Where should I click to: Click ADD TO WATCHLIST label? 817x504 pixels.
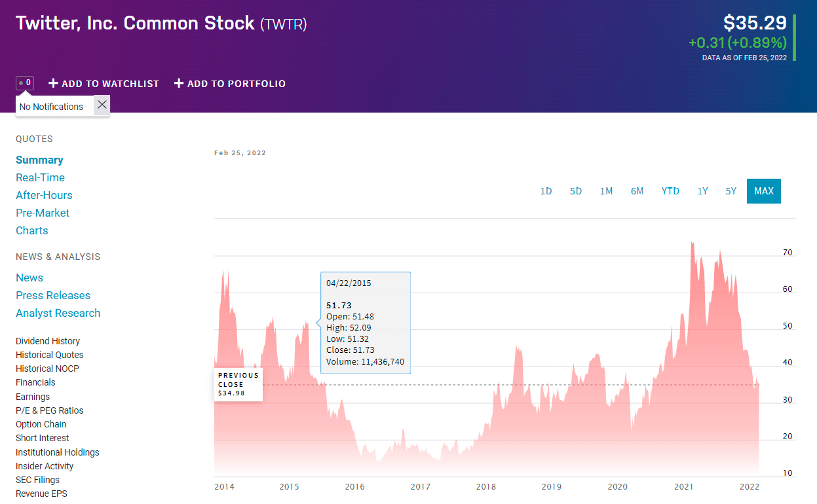click(111, 84)
